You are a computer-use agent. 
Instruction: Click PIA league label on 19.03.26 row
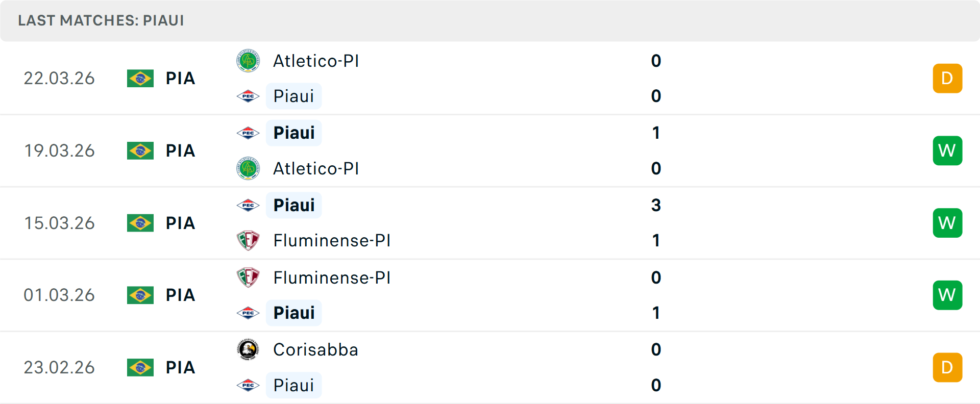(x=180, y=150)
